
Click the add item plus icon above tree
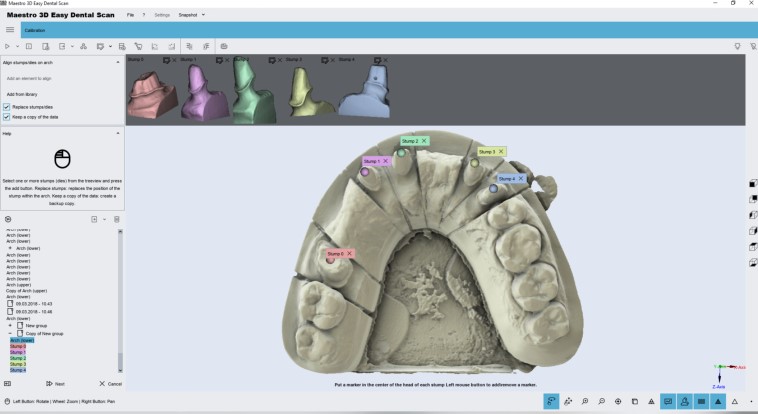pyautogui.click(x=94, y=220)
